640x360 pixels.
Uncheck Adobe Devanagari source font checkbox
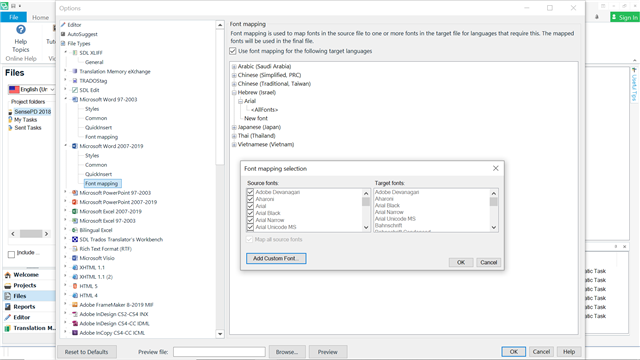[x=250, y=192]
